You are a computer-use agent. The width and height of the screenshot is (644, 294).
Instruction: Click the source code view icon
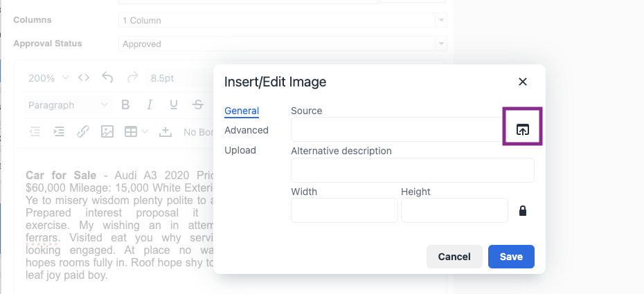tap(84, 77)
